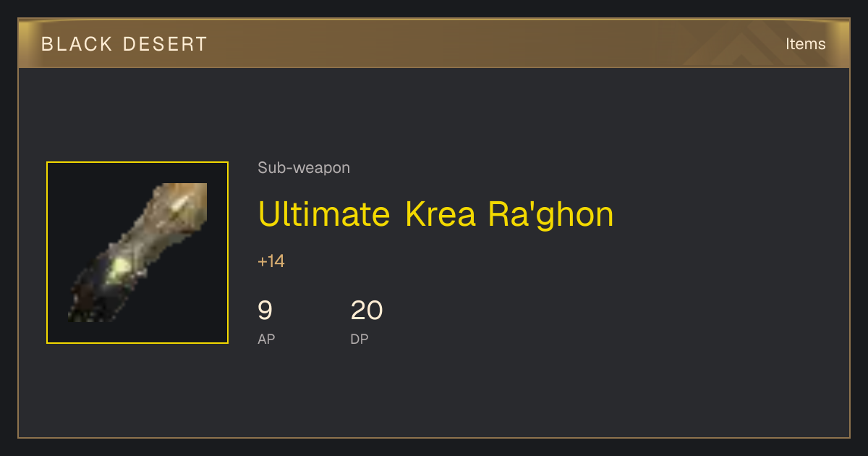This screenshot has height=456, width=868.
Task: Select the AP value 9
Action: [x=265, y=311]
